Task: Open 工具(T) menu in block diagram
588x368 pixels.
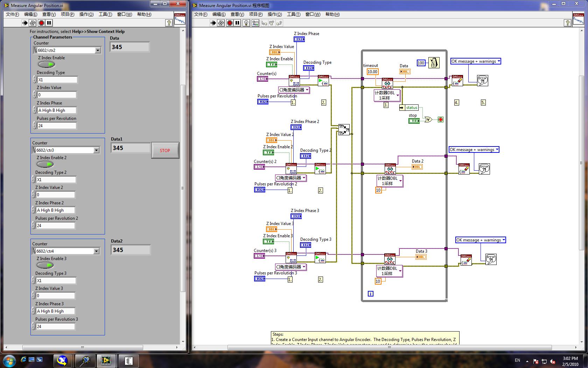Action: pyautogui.click(x=294, y=14)
